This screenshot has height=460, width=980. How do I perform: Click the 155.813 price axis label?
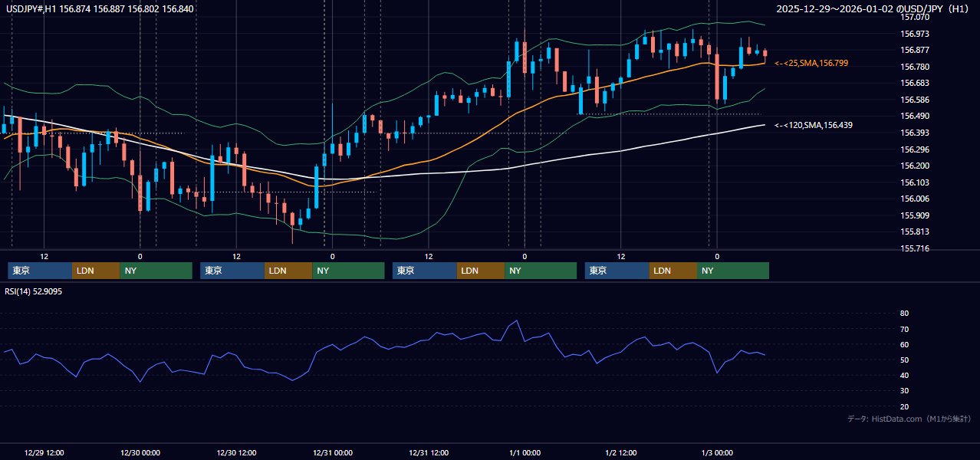[x=914, y=232]
